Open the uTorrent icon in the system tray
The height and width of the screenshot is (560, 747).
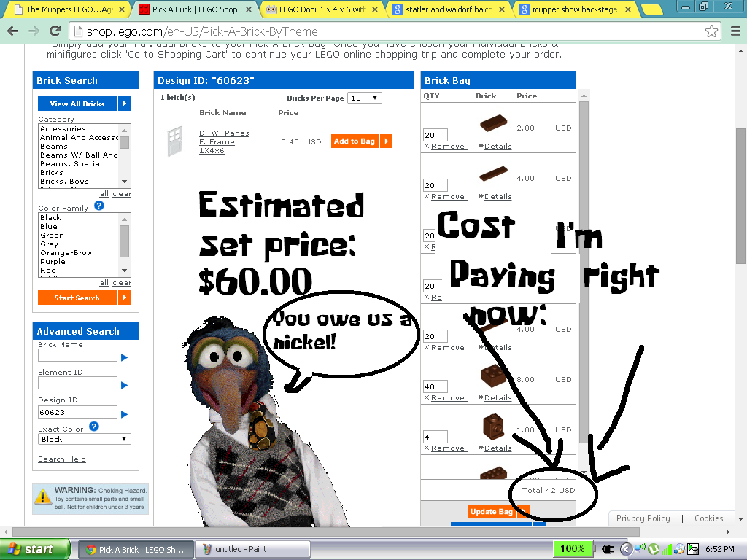654,549
